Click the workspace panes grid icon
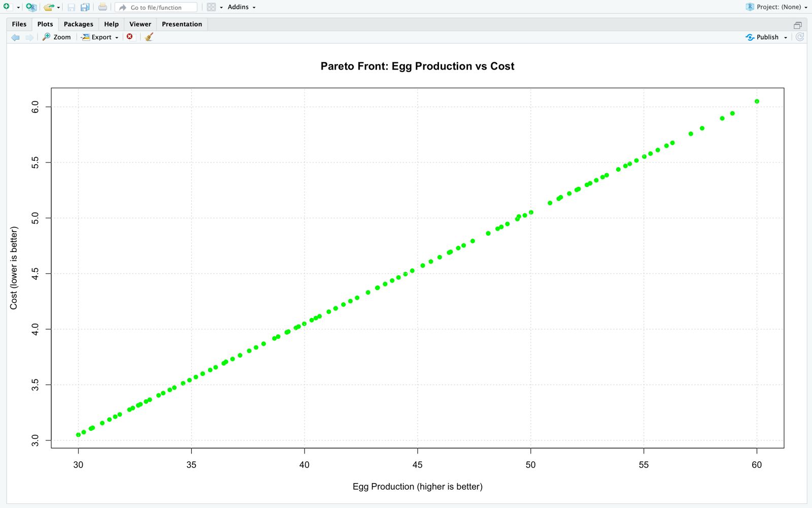The height and width of the screenshot is (508, 812). click(212, 7)
